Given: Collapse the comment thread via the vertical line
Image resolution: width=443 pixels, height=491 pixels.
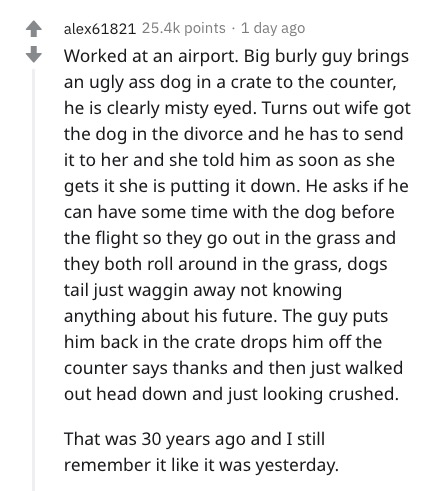Looking at the screenshot, I should 33,279.
